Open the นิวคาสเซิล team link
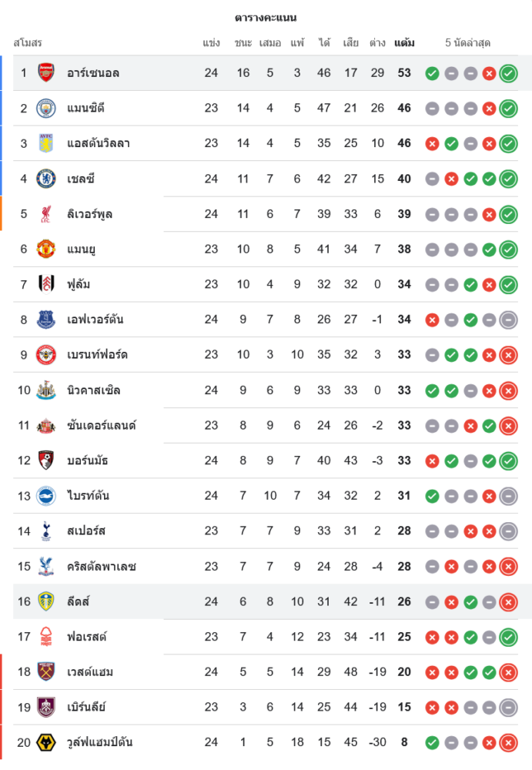The image size is (532, 770). click(x=93, y=390)
